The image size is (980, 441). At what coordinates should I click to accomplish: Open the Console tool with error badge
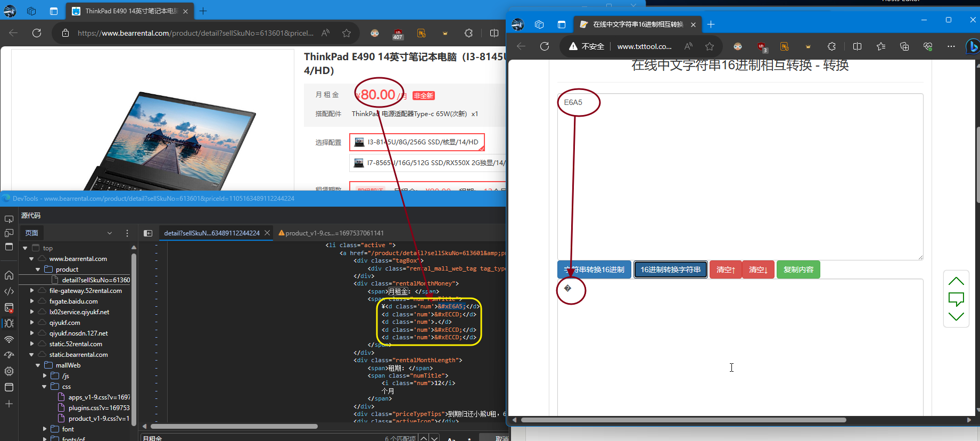(x=9, y=308)
